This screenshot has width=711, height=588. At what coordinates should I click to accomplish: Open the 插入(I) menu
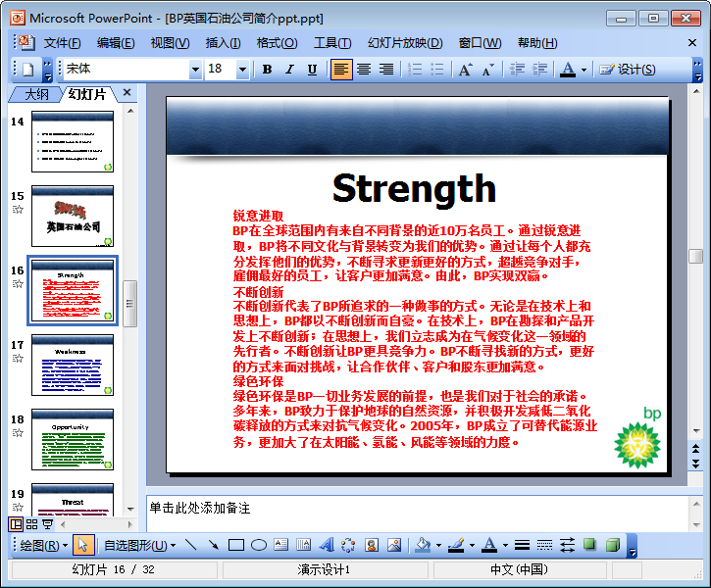point(223,43)
